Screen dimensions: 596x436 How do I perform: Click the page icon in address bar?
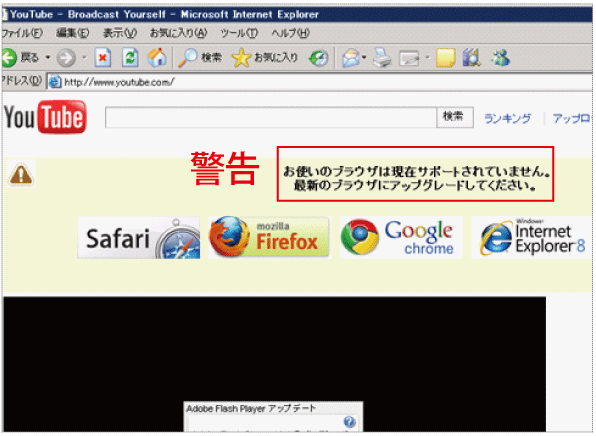55,82
